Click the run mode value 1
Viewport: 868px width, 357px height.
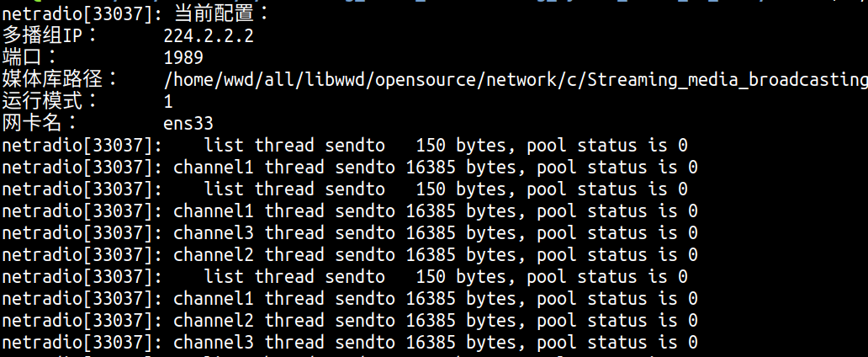(168, 102)
